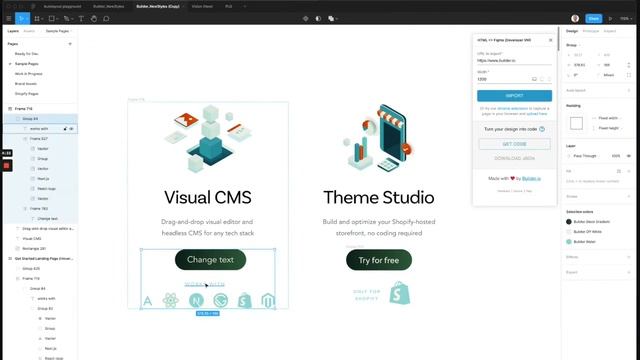The width and height of the screenshot is (640, 360).
Task: Click the Effects plus icon
Action: 629,257
